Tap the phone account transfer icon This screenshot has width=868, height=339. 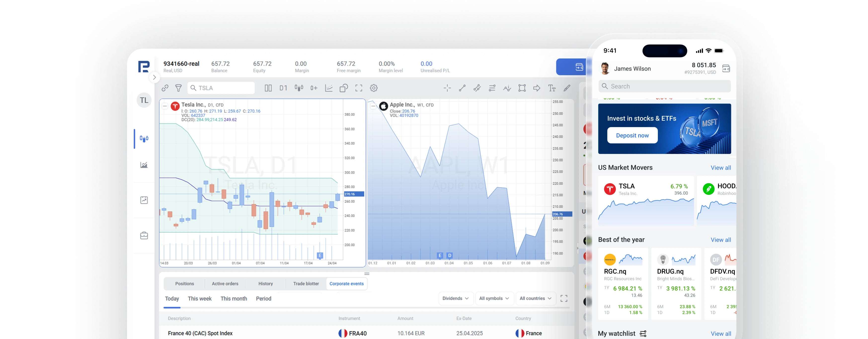(726, 69)
